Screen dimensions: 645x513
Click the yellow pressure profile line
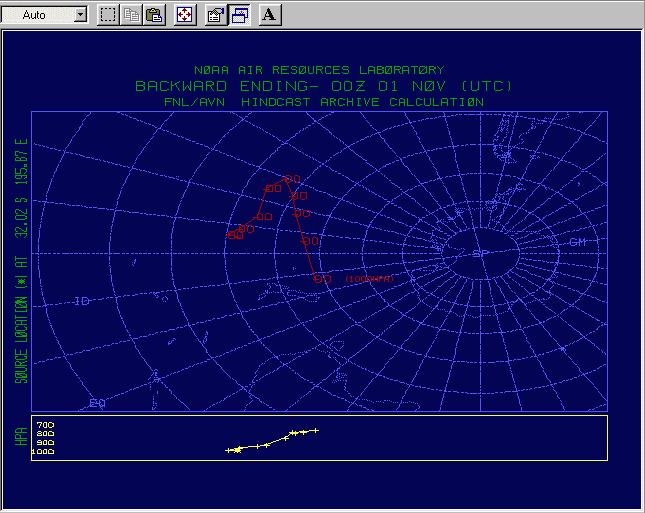pyautogui.click(x=272, y=442)
